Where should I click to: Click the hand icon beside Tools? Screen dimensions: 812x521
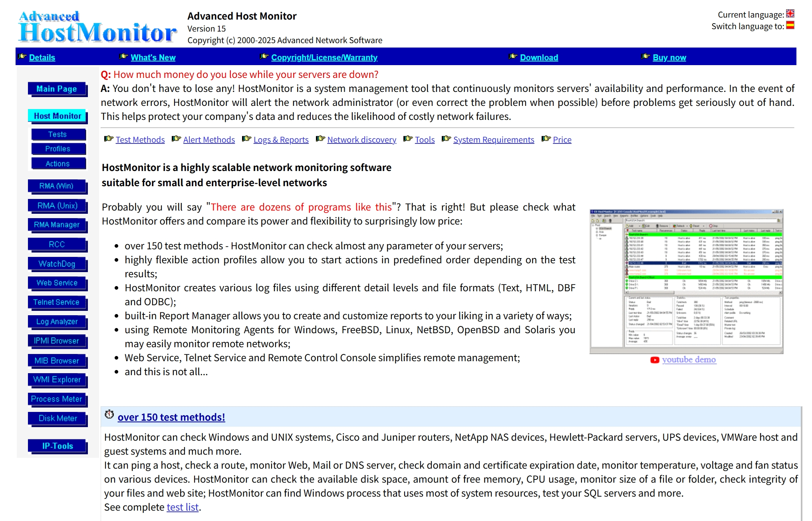coord(408,139)
